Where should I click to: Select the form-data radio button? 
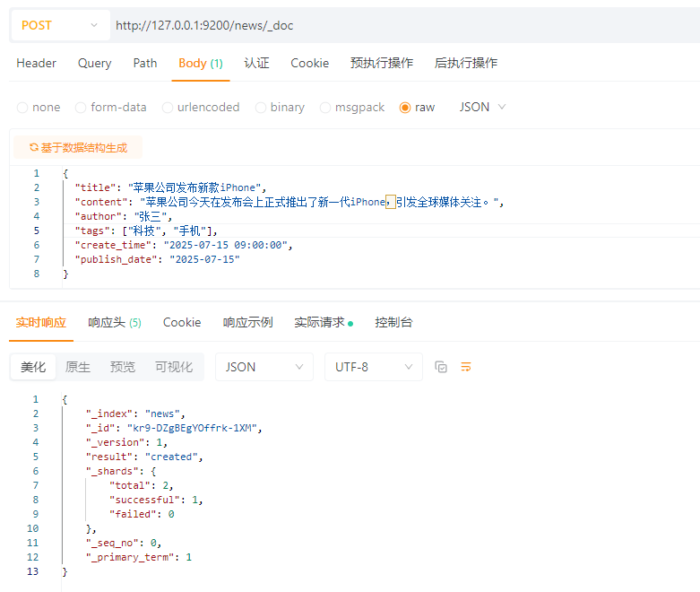[x=81, y=108]
